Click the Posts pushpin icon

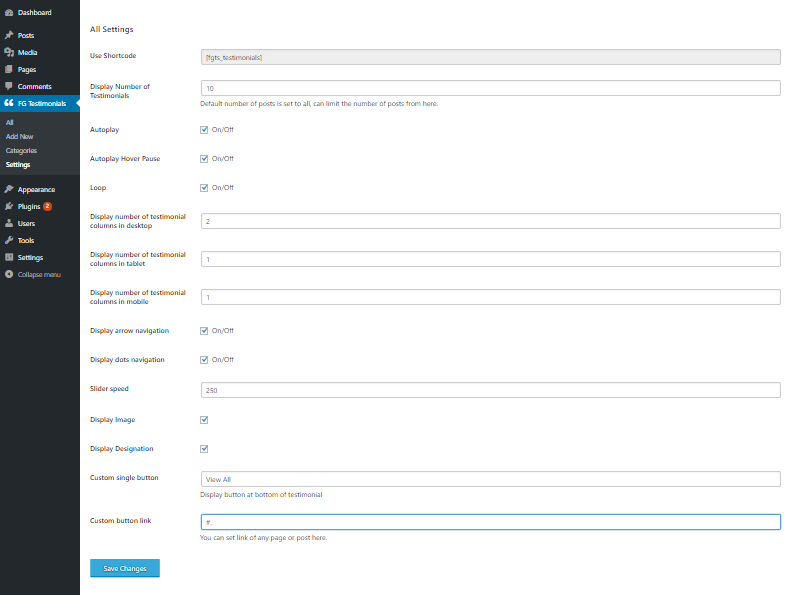(x=9, y=35)
